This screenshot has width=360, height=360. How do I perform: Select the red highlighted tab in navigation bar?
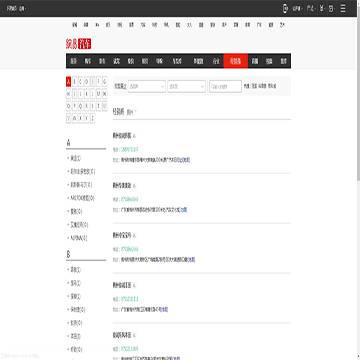tap(236, 61)
